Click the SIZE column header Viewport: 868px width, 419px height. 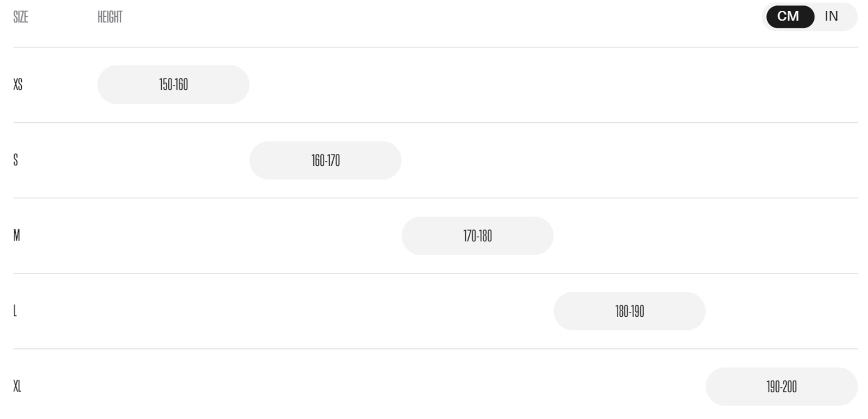(x=21, y=17)
